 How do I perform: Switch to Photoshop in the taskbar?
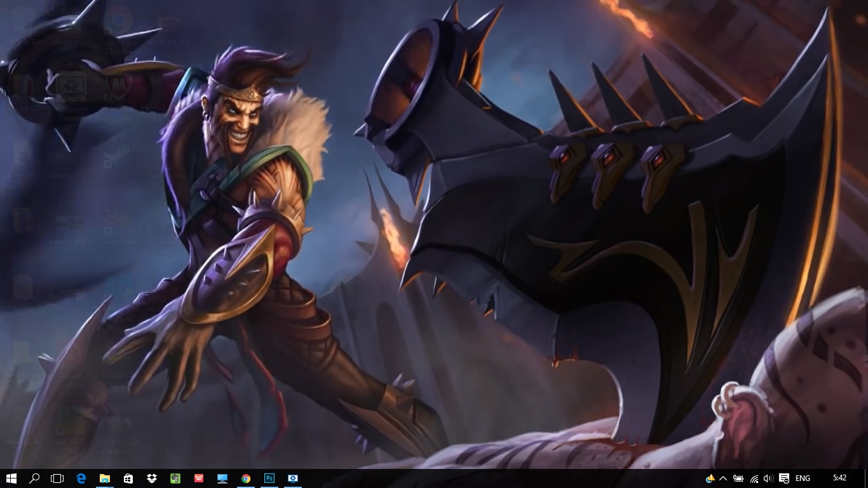click(x=269, y=478)
